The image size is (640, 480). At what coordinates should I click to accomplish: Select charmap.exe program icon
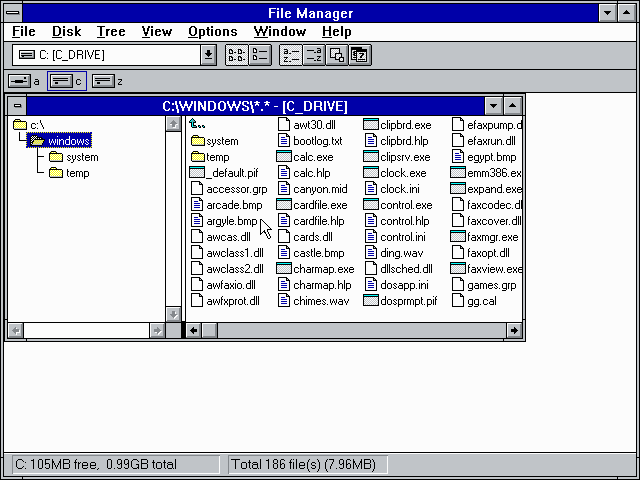coord(284,269)
